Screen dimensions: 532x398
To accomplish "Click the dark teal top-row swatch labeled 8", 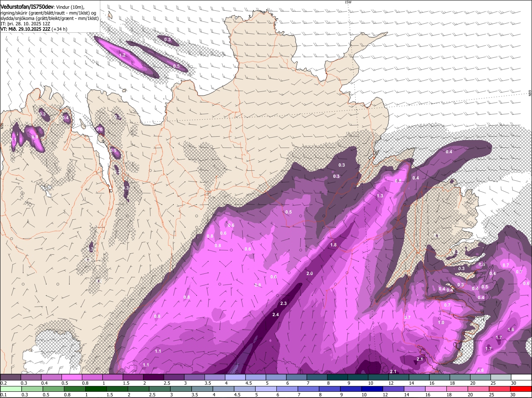I will pos(337,377).
